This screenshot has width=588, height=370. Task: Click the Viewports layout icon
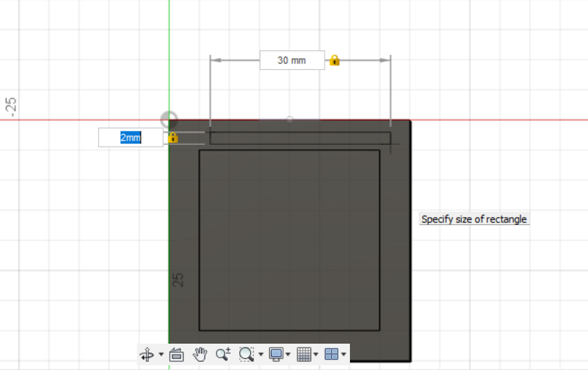[331, 354]
